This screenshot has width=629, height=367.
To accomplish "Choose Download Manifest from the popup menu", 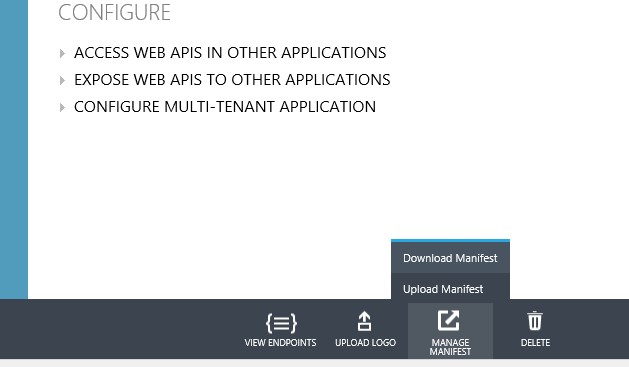I will point(450,258).
